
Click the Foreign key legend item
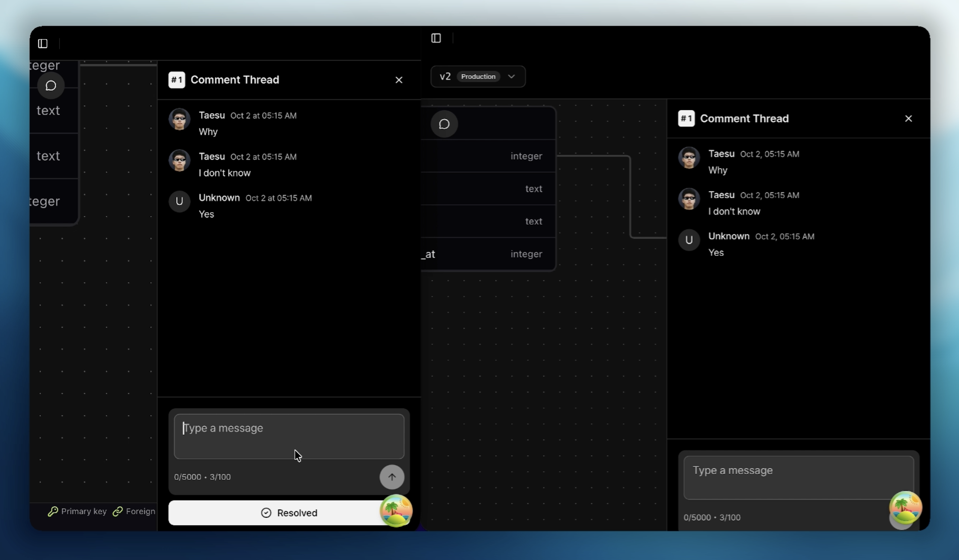pos(134,511)
